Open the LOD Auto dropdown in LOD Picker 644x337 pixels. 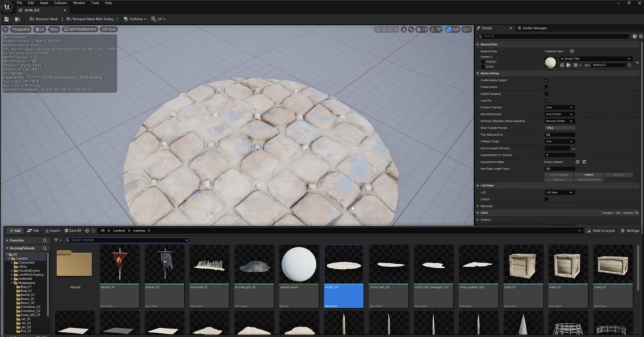point(559,192)
